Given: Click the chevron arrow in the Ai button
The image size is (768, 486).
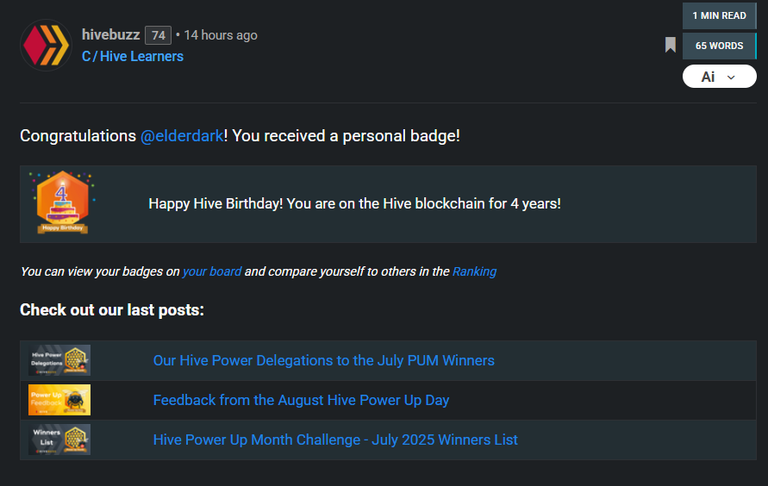Looking at the screenshot, I should (x=731, y=77).
